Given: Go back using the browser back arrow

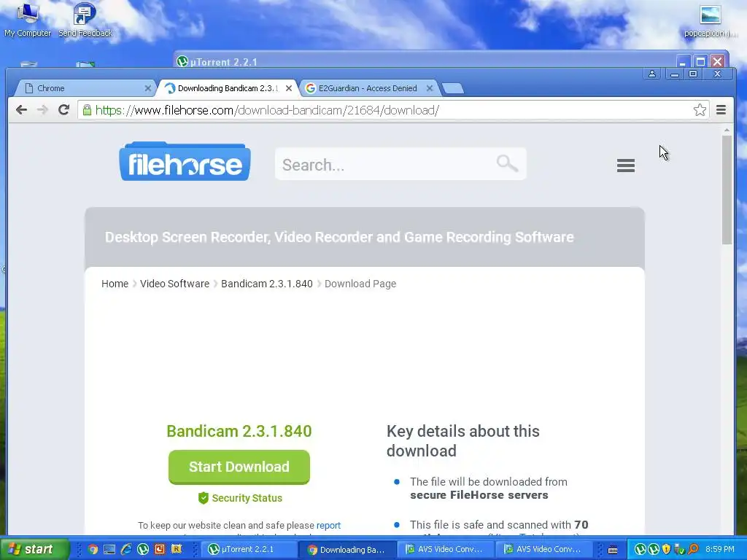Looking at the screenshot, I should tap(21, 110).
